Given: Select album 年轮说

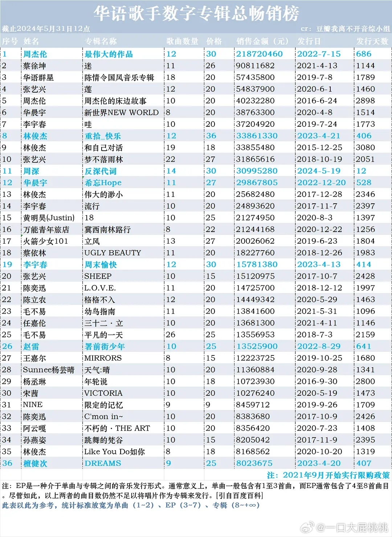Looking at the screenshot, I should 96,382.
